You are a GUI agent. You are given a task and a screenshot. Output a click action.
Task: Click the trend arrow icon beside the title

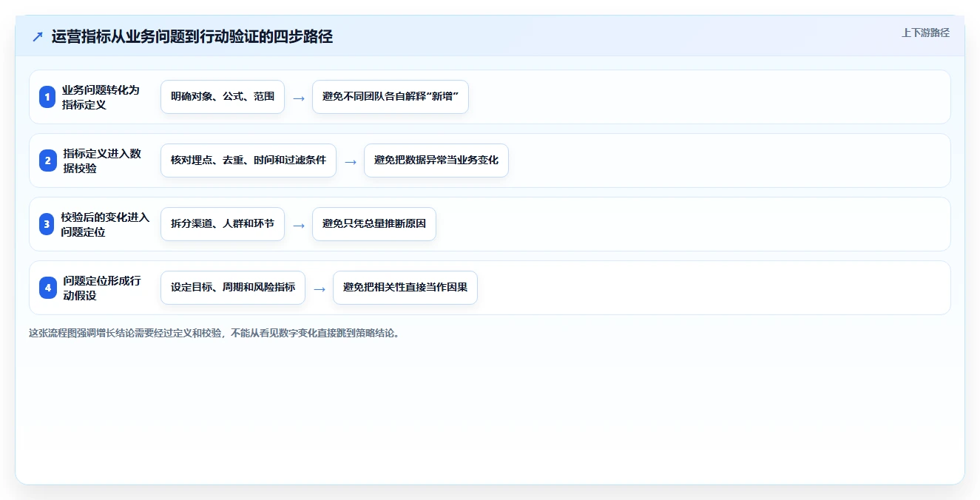tap(38, 37)
